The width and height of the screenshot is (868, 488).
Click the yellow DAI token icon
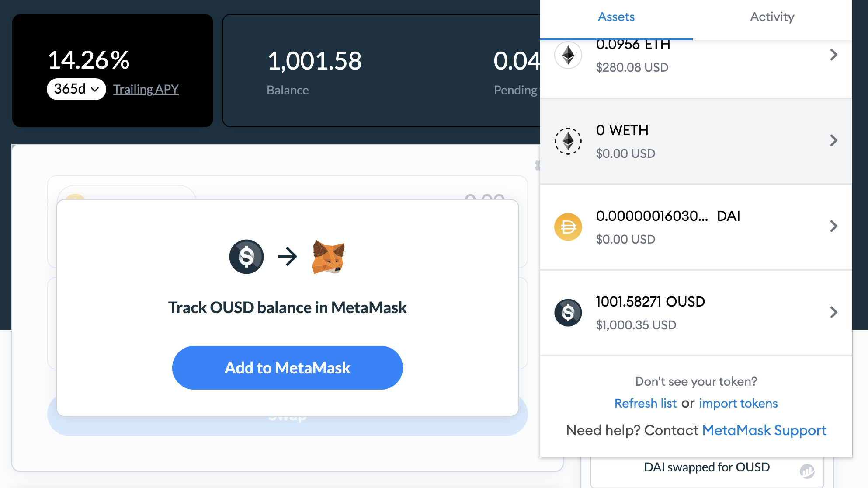point(568,227)
